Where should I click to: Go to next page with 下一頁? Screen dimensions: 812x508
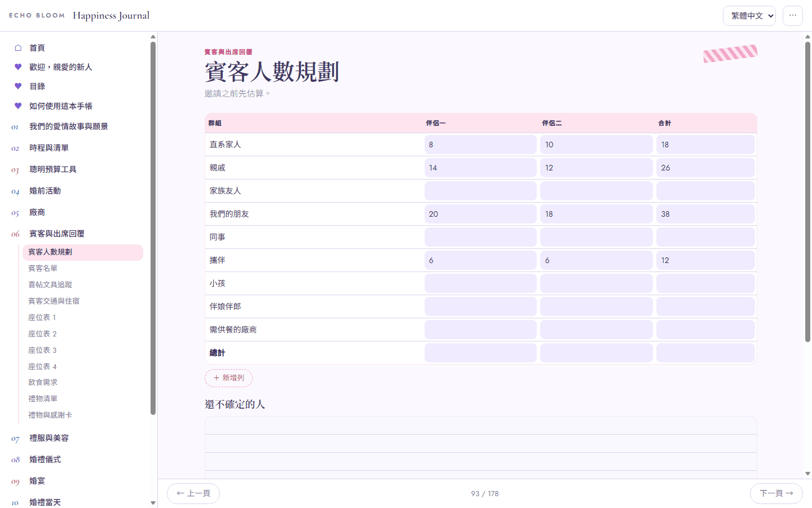coord(776,493)
